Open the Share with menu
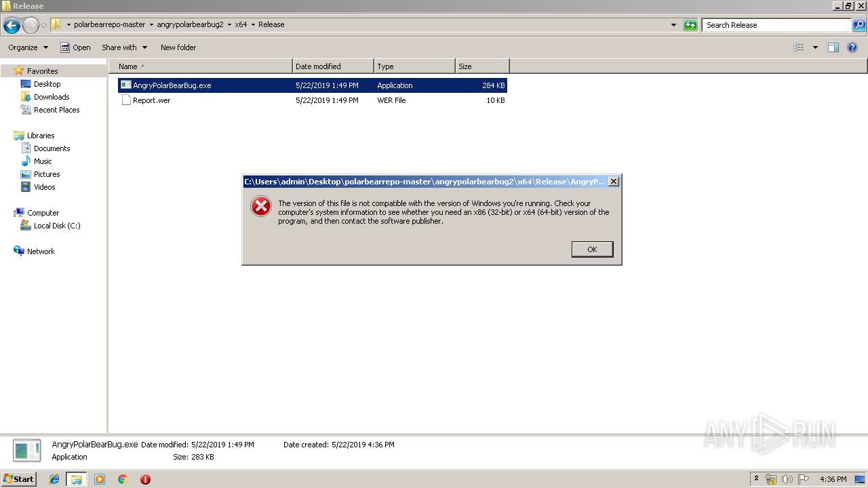This screenshot has height=488, width=868. (x=124, y=47)
